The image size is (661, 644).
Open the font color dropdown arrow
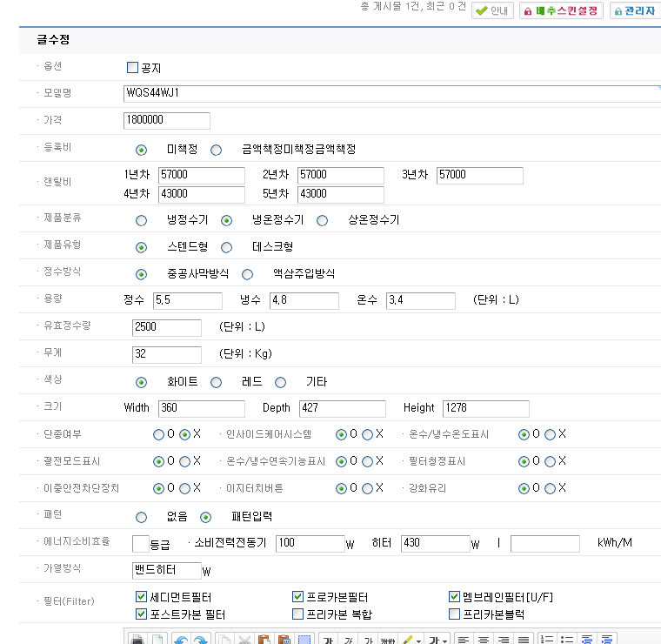[x=444, y=640]
